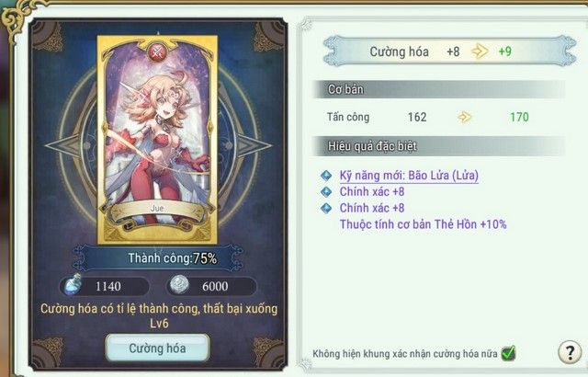This screenshot has height=377, width=588.
Task: Click the crossed swords emblem atop card
Action: (157, 51)
